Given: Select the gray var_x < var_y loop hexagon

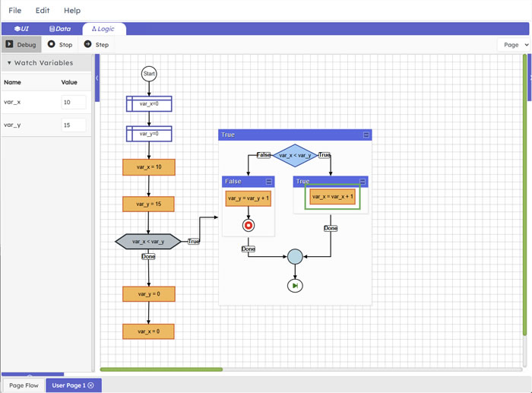Looking at the screenshot, I should point(148,241).
